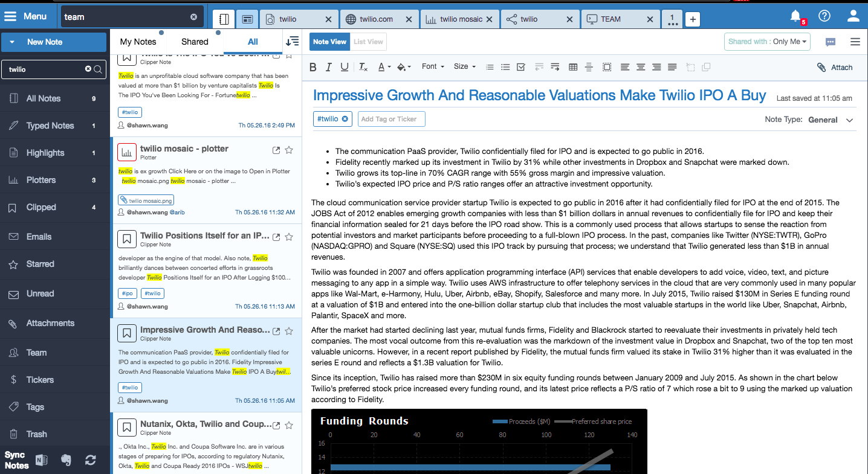Sync notes with OneNote
Image resolution: width=868 pixels, height=474 pixels.
pos(42,460)
